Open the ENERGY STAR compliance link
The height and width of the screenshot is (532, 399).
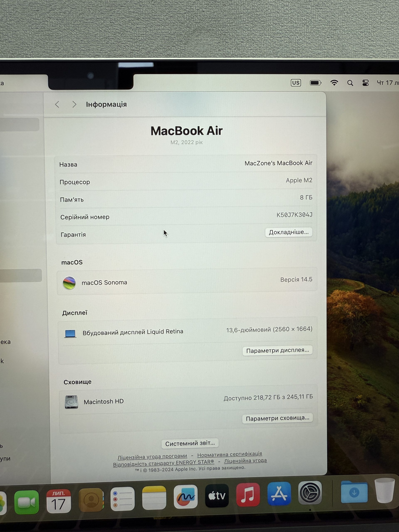point(164,463)
